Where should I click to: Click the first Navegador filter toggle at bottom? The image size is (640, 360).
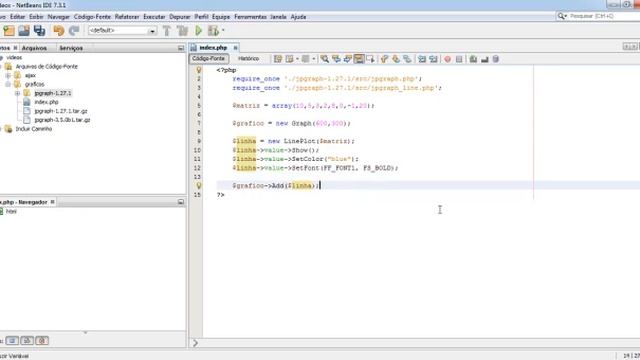coord(12,340)
